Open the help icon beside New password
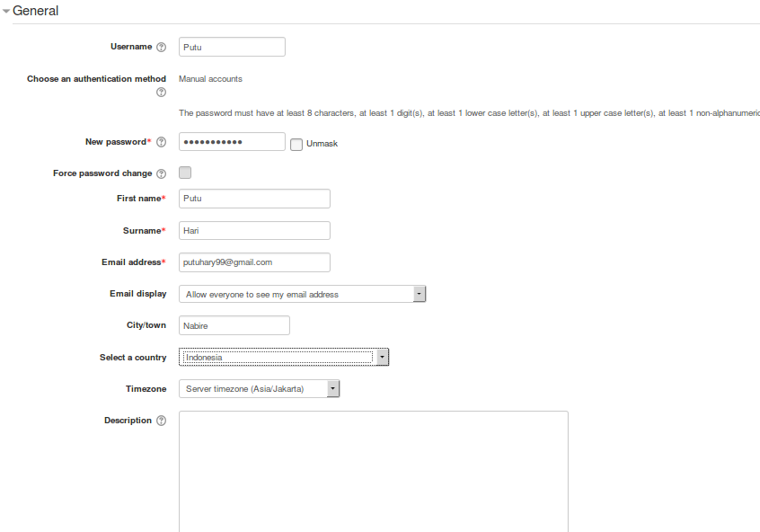The height and width of the screenshot is (532, 760). pos(162,142)
